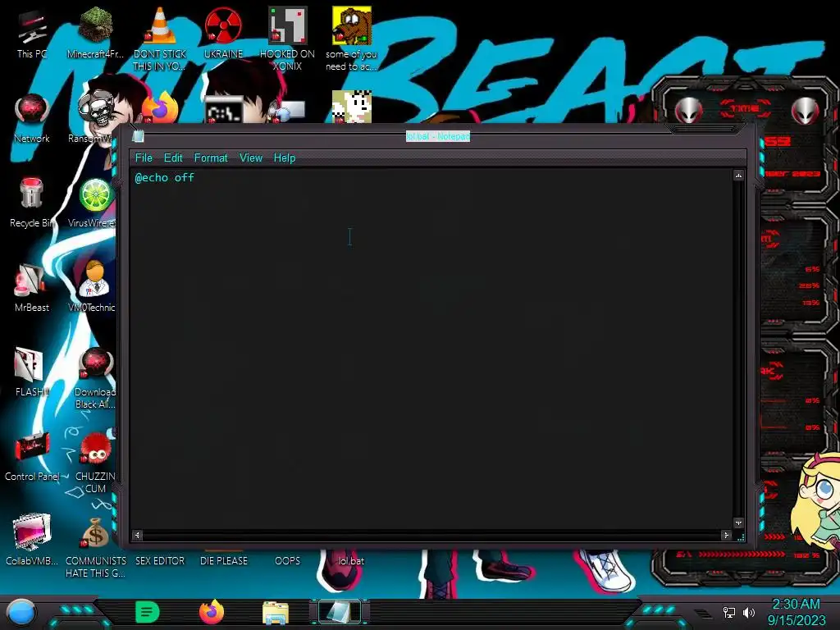The width and height of the screenshot is (840, 630).
Task: Select the Recycle Bin desktop icon
Action: coord(32,203)
